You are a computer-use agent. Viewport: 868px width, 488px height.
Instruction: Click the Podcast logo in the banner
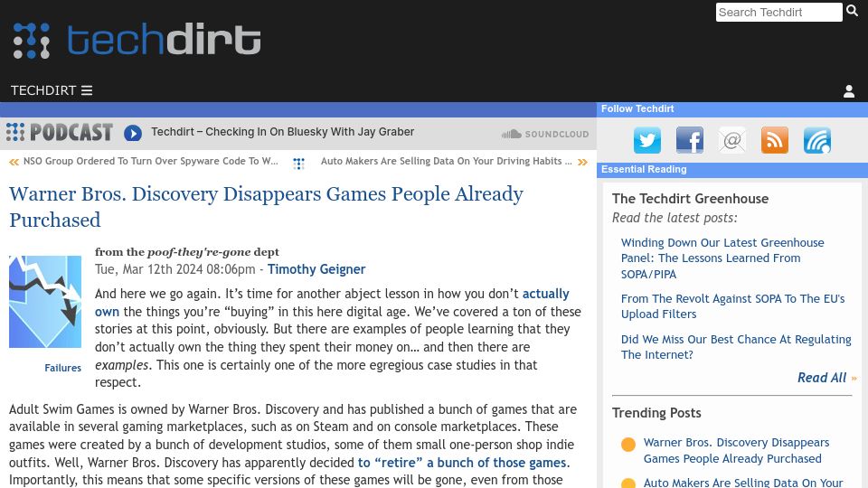pos(60,132)
